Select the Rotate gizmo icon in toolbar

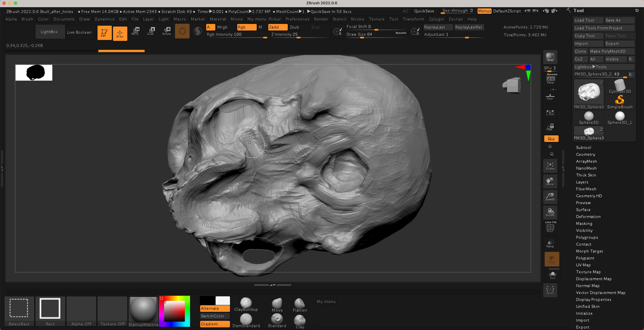click(x=167, y=31)
